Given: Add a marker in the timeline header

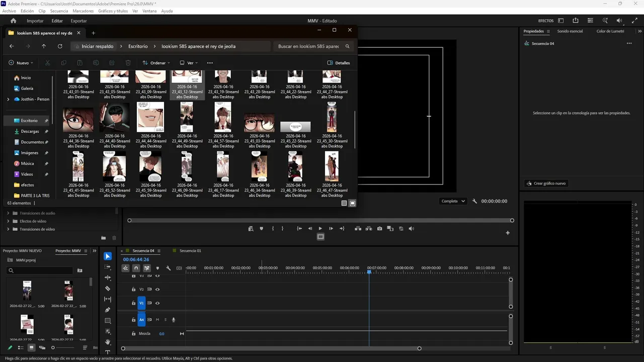Looking at the screenshot, I should (157, 268).
